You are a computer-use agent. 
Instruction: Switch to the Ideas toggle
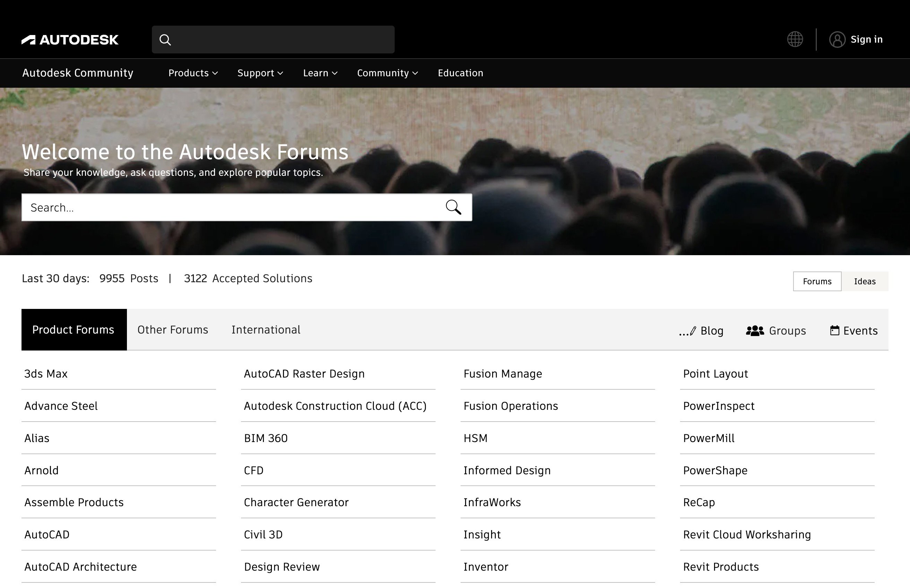(x=865, y=282)
